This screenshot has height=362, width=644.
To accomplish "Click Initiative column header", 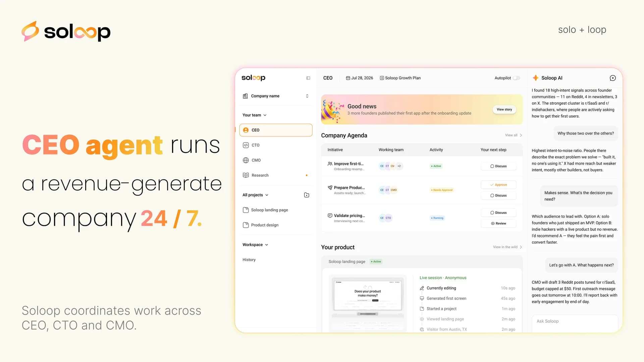I will point(335,150).
